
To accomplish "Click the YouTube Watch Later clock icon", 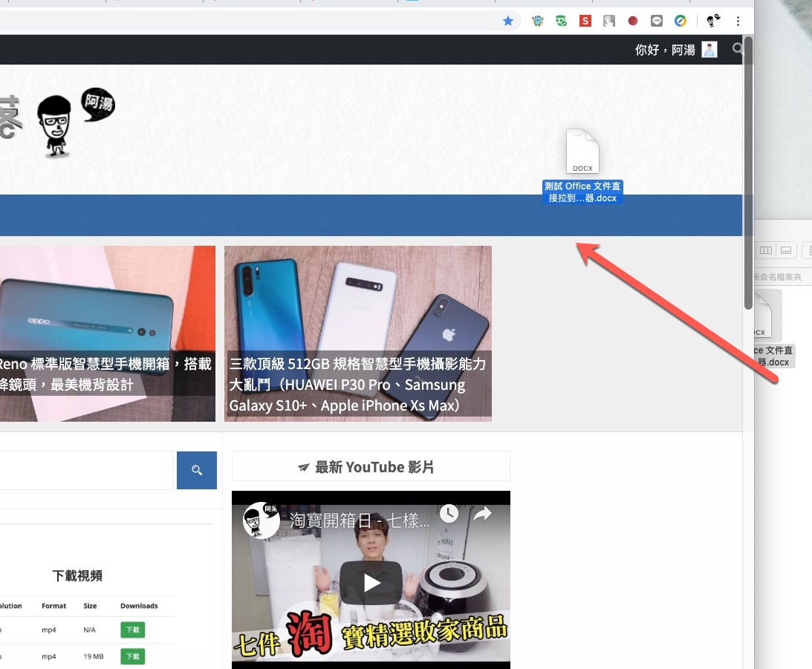I will tap(449, 514).
